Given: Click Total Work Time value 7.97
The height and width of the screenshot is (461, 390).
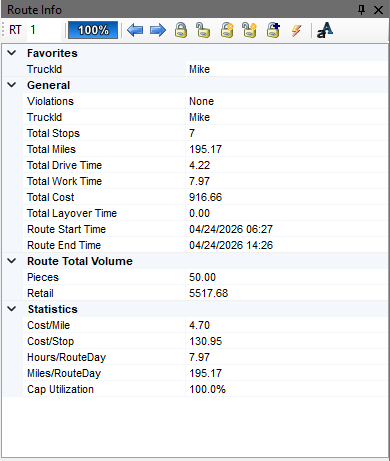Looking at the screenshot, I should coord(199,181).
